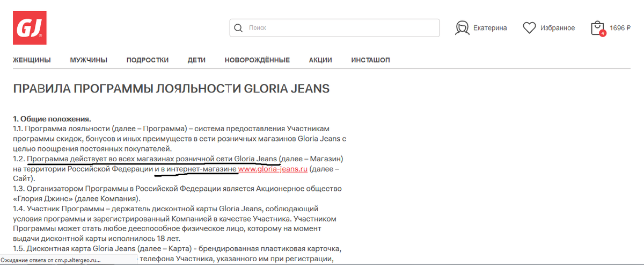Open the ИНСТАШОП menu
The height and width of the screenshot is (265, 644).
point(370,60)
